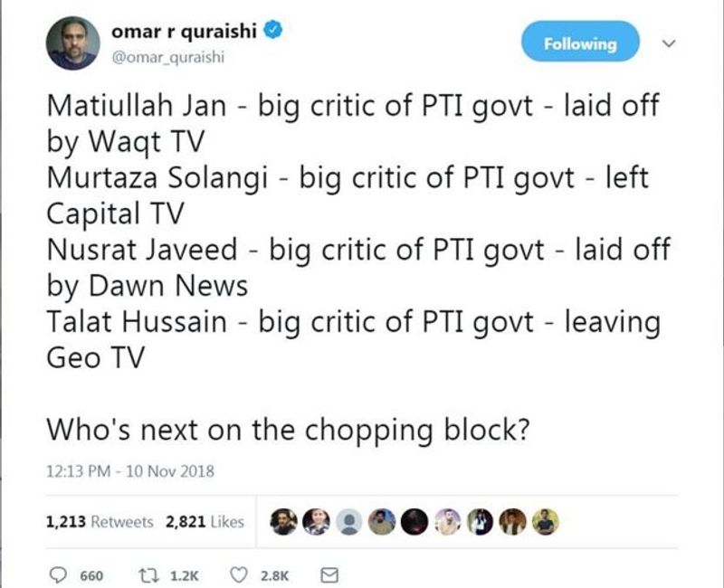Open the omar r quraishi display name
Image resolution: width=724 pixels, height=588 pixels.
tap(185, 32)
